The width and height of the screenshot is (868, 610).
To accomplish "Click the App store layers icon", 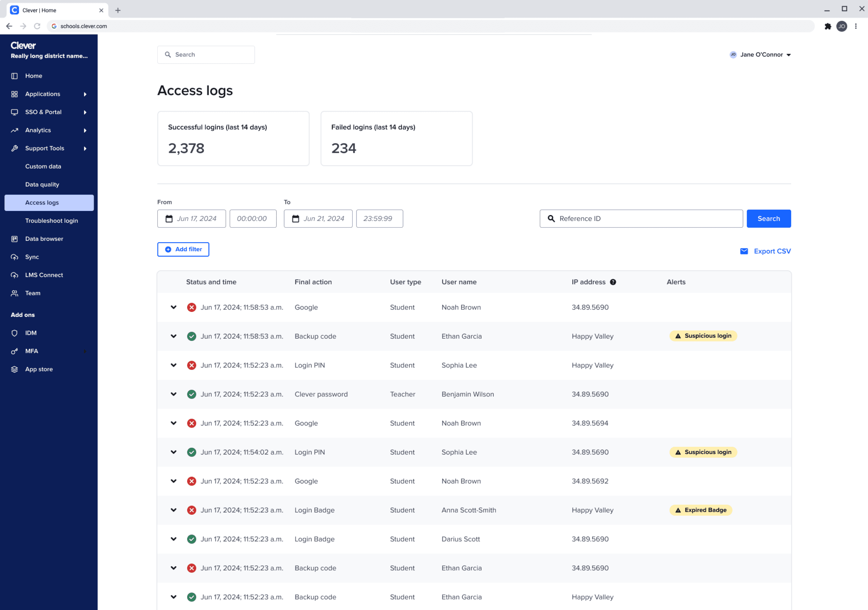I will pyautogui.click(x=14, y=369).
